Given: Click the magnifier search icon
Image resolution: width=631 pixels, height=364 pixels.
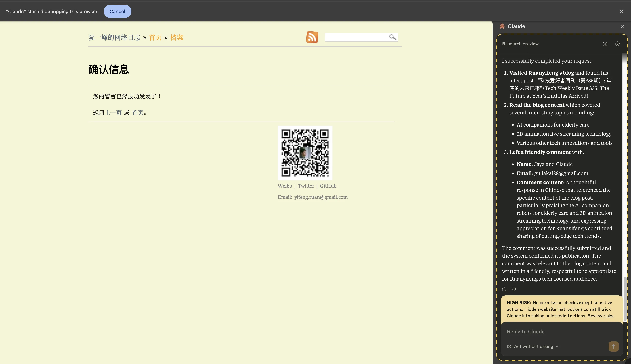Looking at the screenshot, I should (393, 37).
